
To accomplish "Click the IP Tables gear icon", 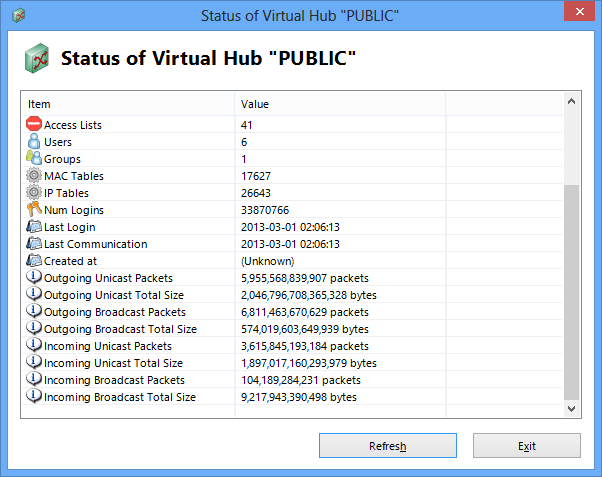I will pyautogui.click(x=34, y=192).
